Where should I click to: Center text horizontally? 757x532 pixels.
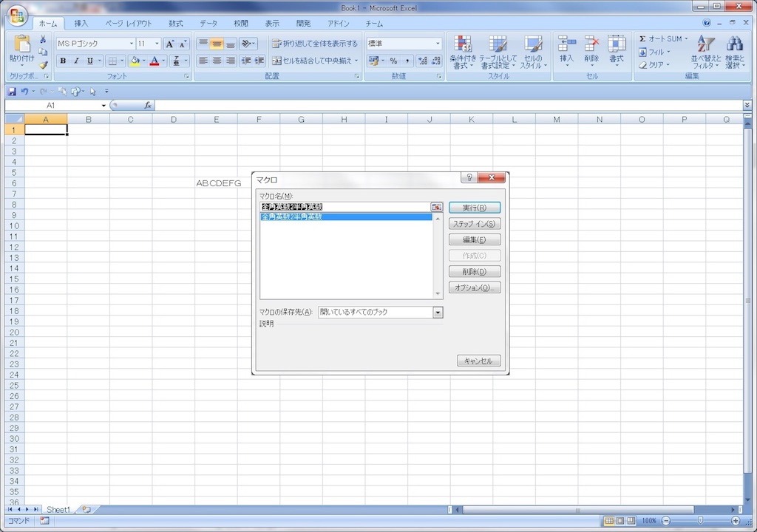point(217,61)
